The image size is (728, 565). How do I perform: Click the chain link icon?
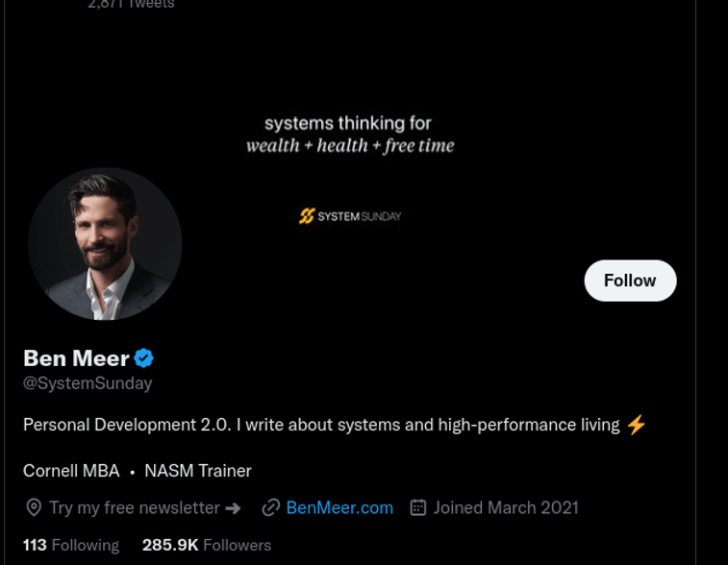coord(271,507)
